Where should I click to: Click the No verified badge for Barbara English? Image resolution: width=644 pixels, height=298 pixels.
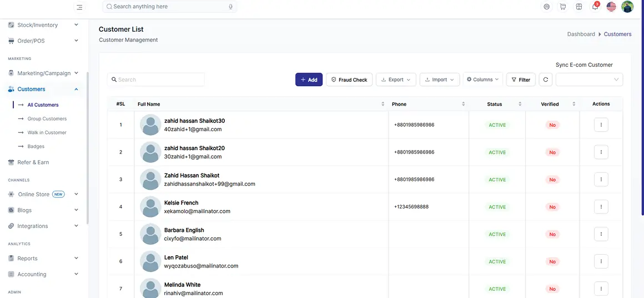[552, 234]
